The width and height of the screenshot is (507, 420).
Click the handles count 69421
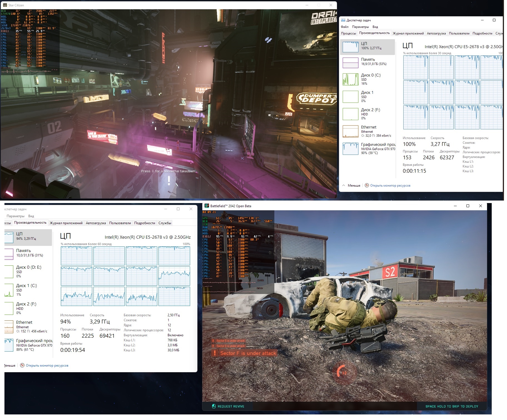107,336
